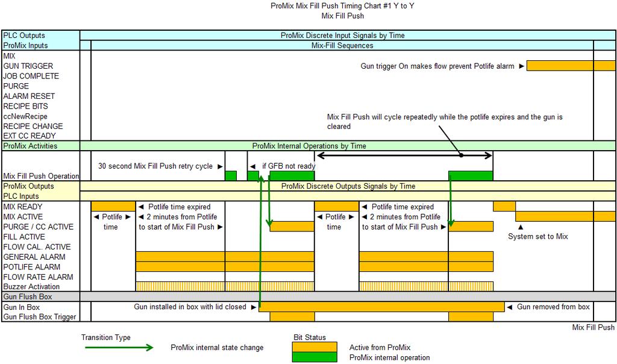Select the 'GUN TRIGGER' row label
Image resolution: width=617 pixels, height=364 pixels.
click(28, 66)
